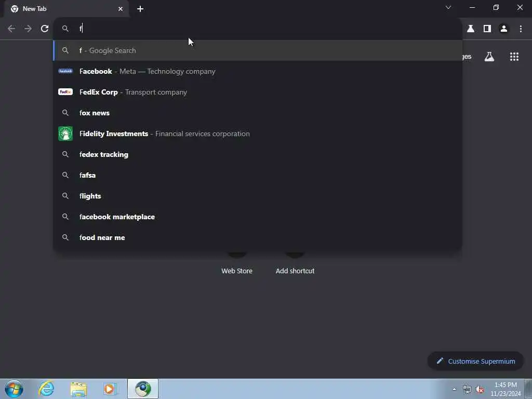The image size is (532, 399).
Task: Click the Supermium taskbar button
Action: click(143, 389)
